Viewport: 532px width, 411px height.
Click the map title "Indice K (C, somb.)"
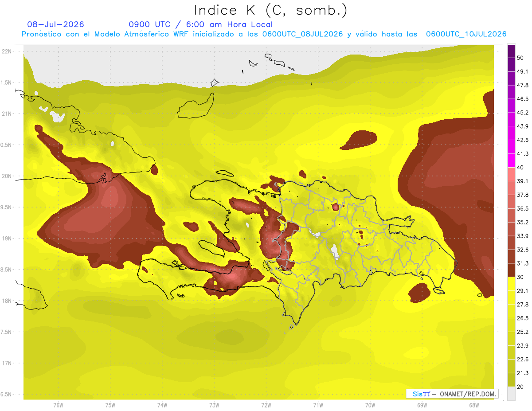coord(270,10)
